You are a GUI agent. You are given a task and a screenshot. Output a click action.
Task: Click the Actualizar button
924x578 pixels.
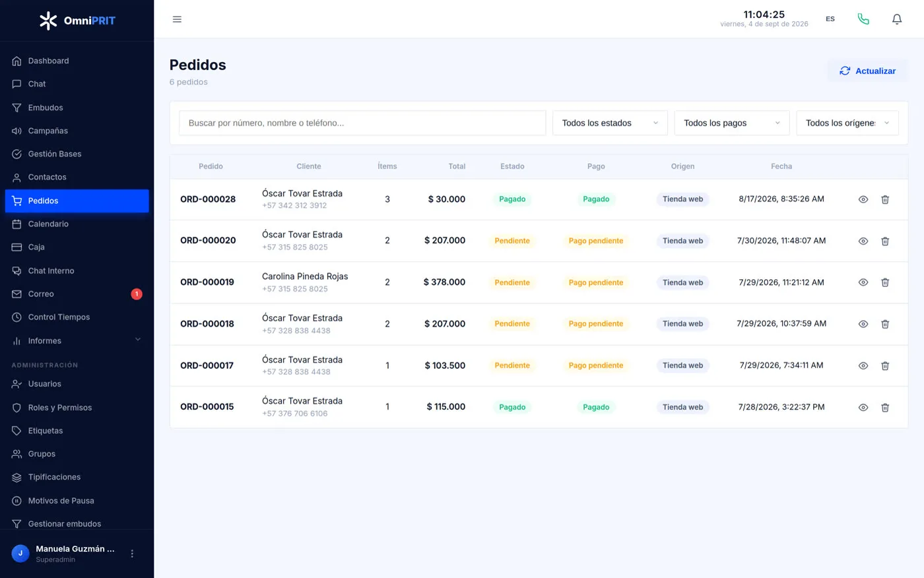pos(867,71)
